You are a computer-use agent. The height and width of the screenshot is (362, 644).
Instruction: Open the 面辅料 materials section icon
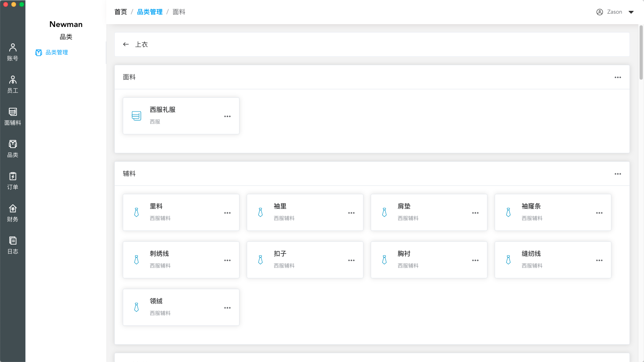[13, 112]
